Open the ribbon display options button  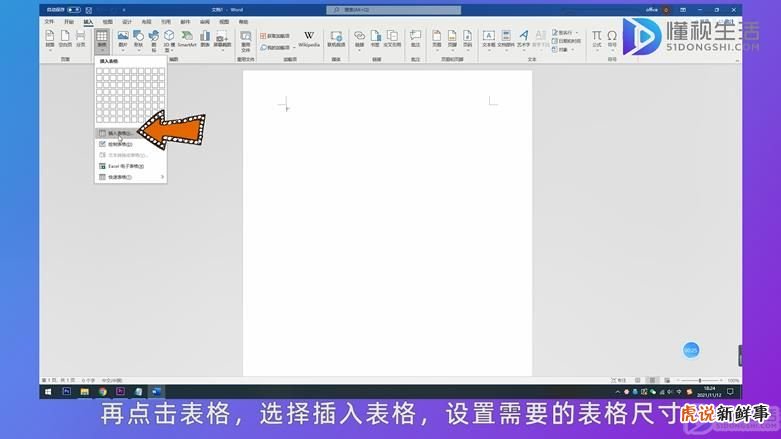tap(683, 10)
